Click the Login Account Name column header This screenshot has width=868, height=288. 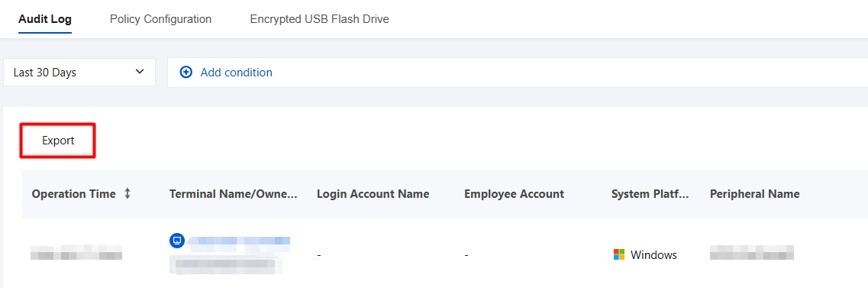coord(373,194)
